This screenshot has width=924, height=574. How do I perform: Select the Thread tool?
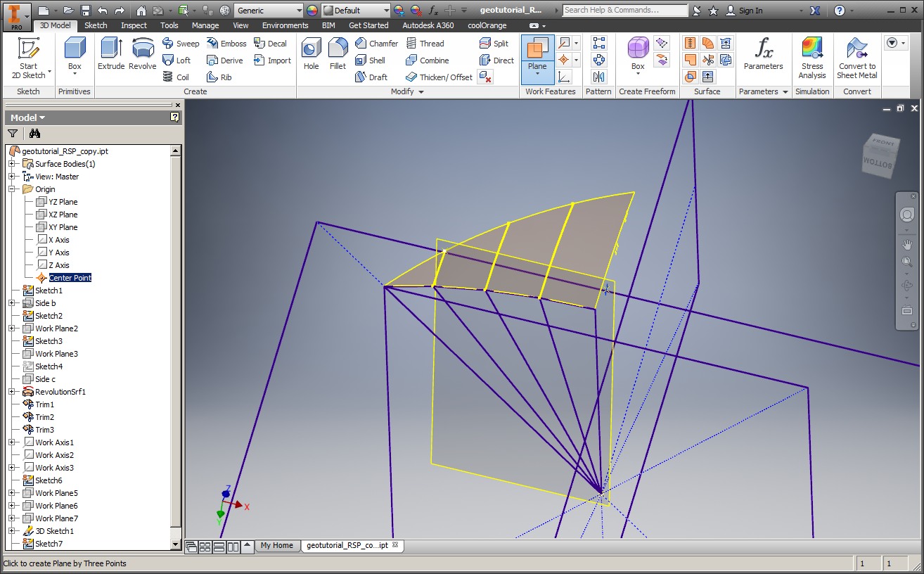coord(425,44)
